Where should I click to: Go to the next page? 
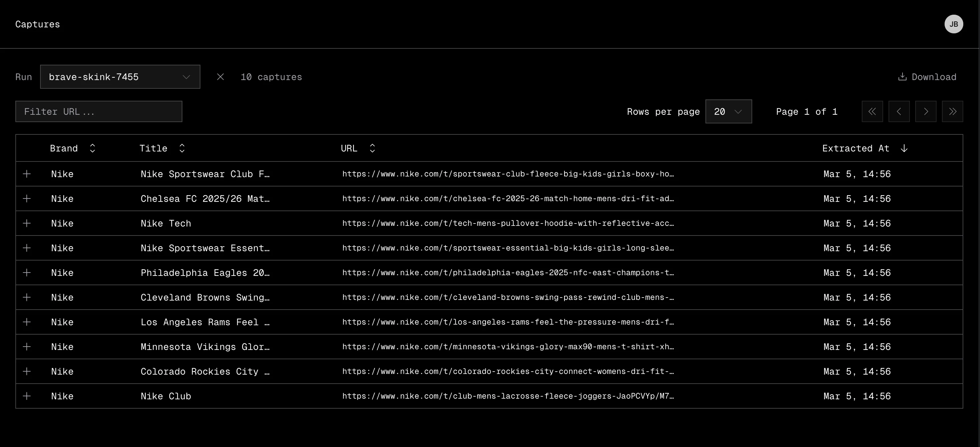[925, 111]
